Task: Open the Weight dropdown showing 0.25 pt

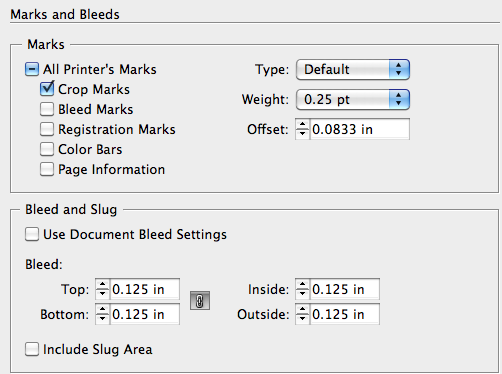Action: tap(353, 99)
